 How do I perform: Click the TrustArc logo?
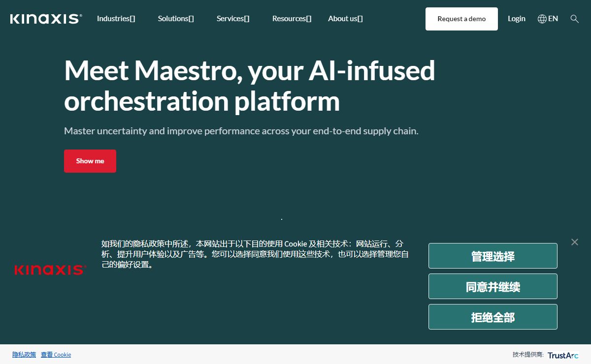click(x=563, y=355)
